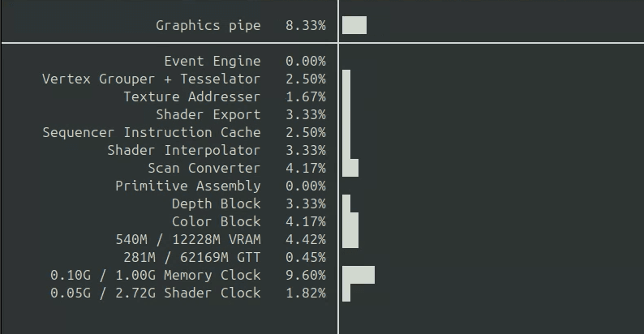Click the Primitive Assembly label
Image resolution: width=644 pixels, height=334 pixels.
coord(188,186)
